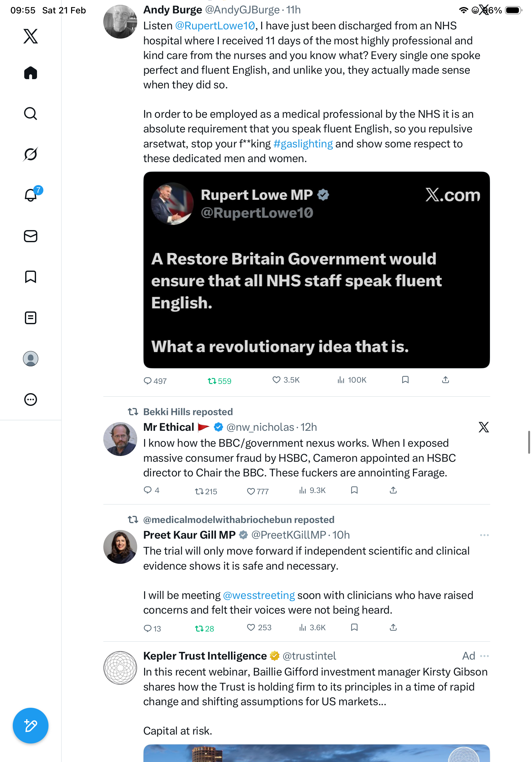532x762 pixels.
Task: Like Andy Burge's post
Action: 276,380
